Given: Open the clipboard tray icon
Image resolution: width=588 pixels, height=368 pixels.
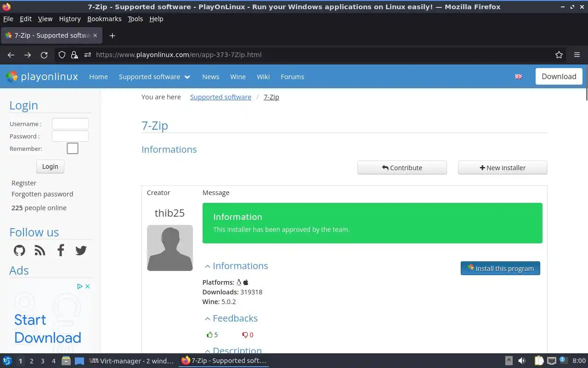Looking at the screenshot, I should (539, 361).
